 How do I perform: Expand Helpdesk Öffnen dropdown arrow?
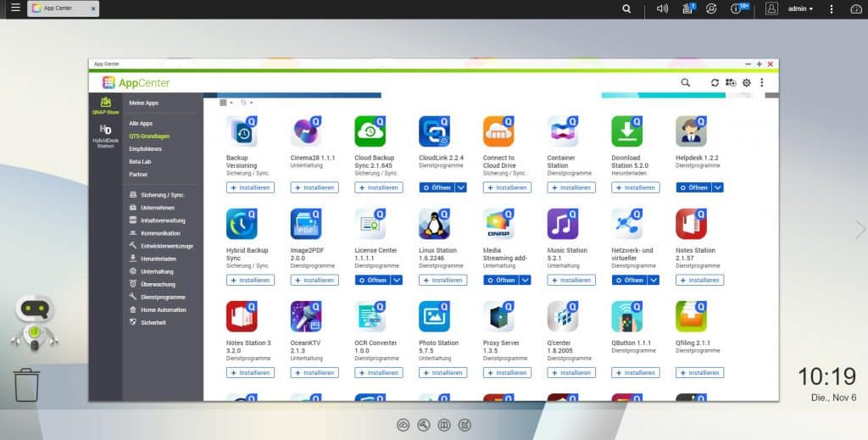click(718, 187)
